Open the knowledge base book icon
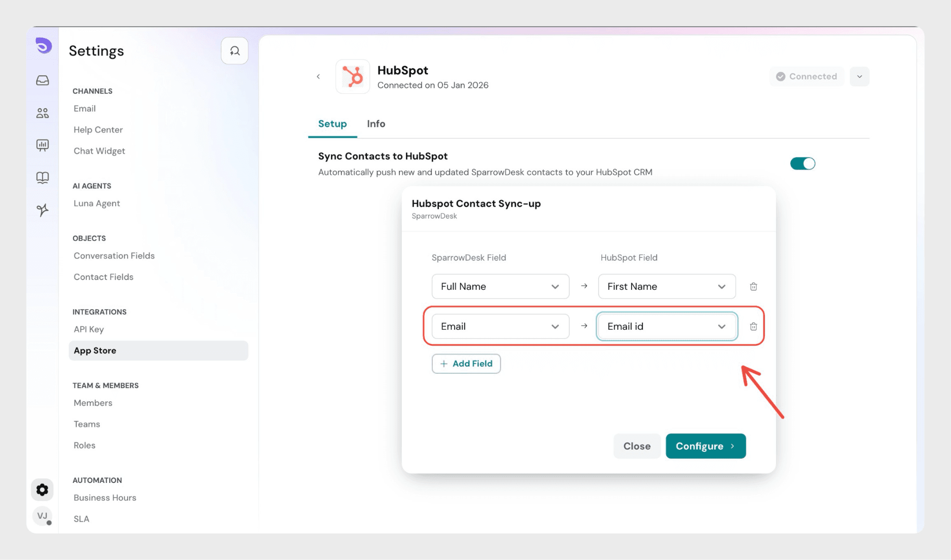 click(43, 177)
